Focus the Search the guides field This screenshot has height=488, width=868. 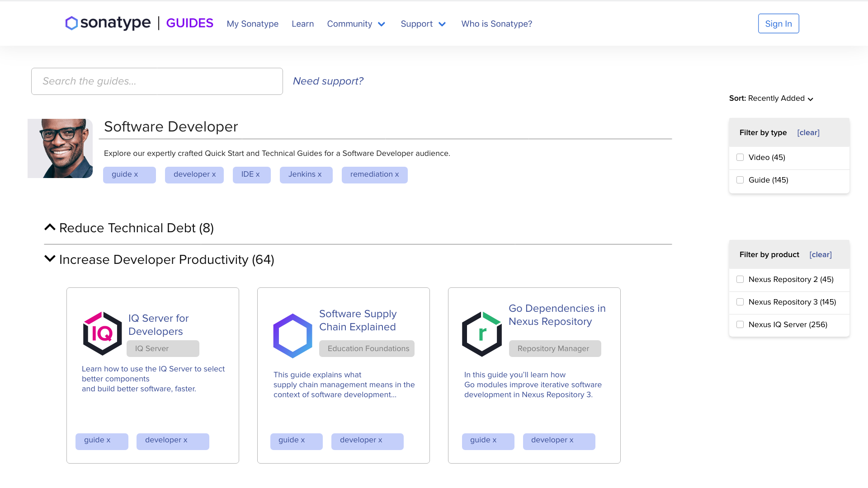coord(157,81)
